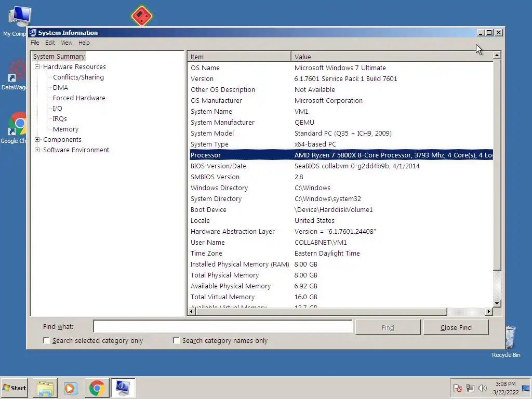Click horizontal scrollbar right arrow
This screenshot has height=399, width=532.
point(488,311)
